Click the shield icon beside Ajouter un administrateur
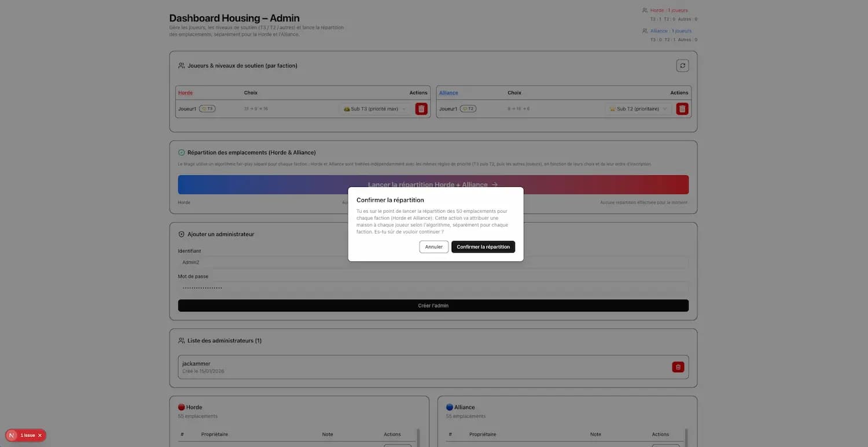This screenshot has height=447, width=868. pos(181,234)
